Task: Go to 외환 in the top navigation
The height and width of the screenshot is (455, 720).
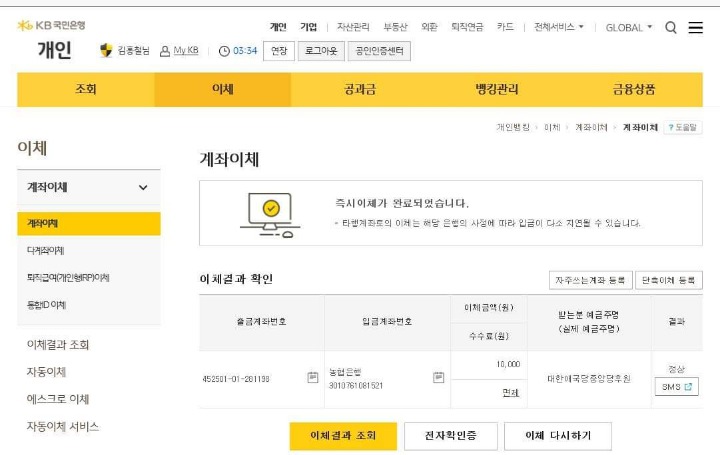Action: [x=429, y=27]
